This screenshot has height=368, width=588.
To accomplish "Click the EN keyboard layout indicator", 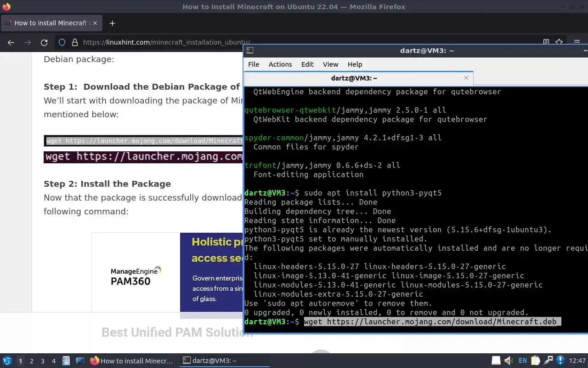I will tap(522, 361).
